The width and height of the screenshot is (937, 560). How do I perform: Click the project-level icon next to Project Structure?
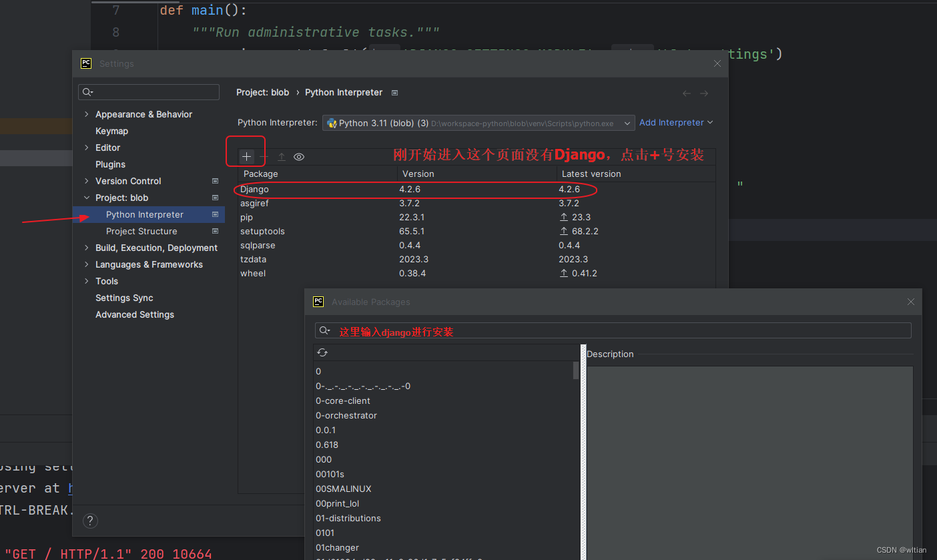coord(215,231)
